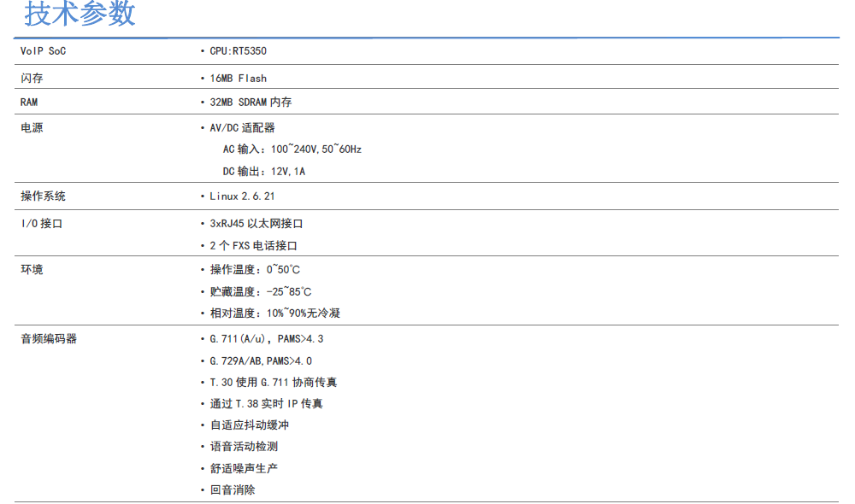Viewport: 855px width, 504px height.
Task: Click the 16MB Flash value
Action: [x=238, y=78]
